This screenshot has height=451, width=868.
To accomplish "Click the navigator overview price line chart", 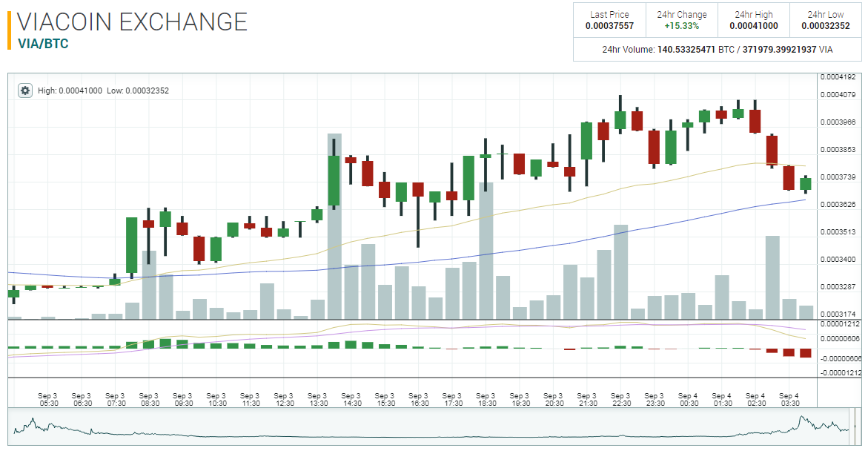I will [x=431, y=427].
